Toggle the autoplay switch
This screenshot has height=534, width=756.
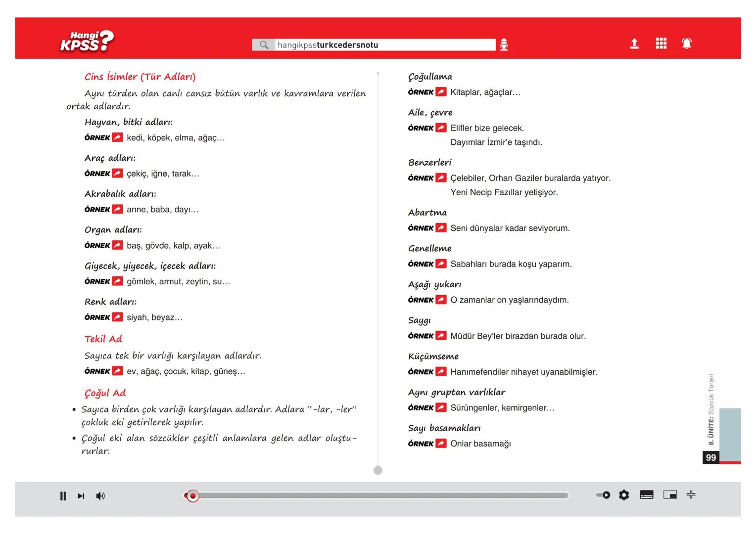[603, 495]
